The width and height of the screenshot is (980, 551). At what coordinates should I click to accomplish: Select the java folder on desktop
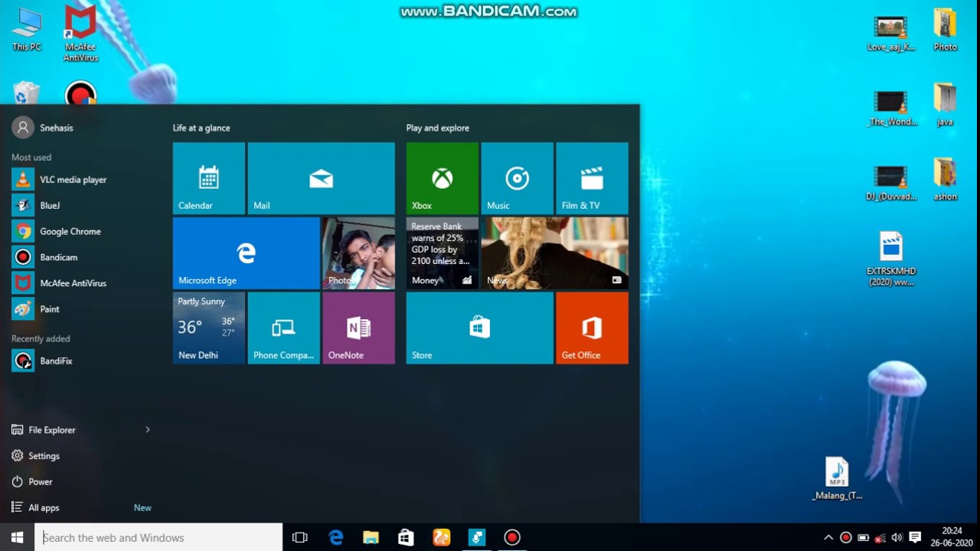pyautogui.click(x=945, y=105)
